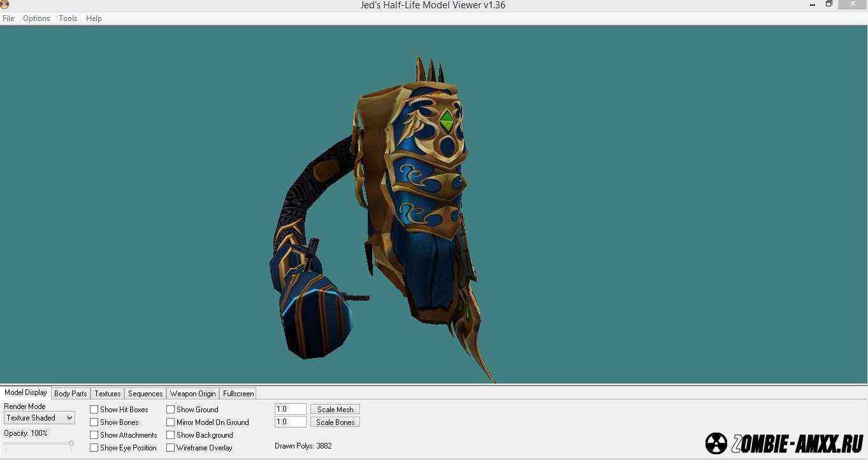Image resolution: width=868 pixels, height=460 pixels.
Task: Focus the Scale Mesh value field
Action: tap(291, 409)
